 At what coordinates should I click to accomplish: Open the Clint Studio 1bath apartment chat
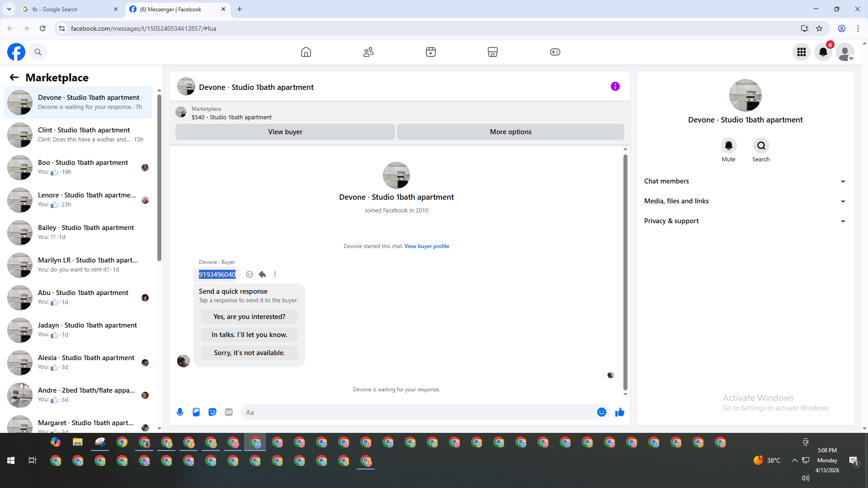point(78,135)
